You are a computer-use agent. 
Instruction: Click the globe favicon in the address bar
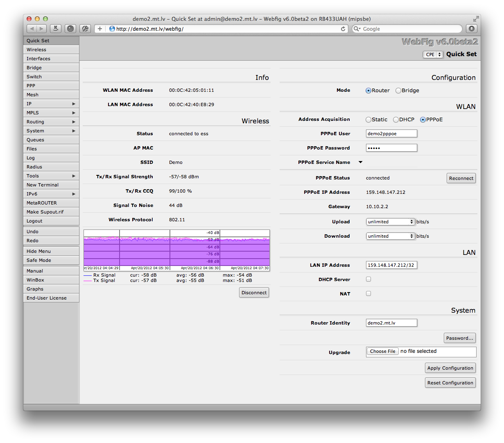click(x=111, y=29)
